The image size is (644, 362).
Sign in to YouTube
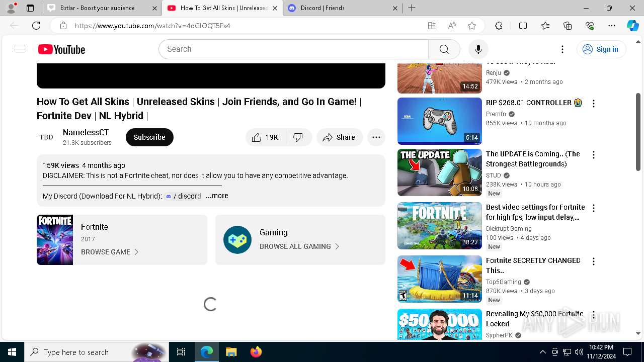point(601,49)
